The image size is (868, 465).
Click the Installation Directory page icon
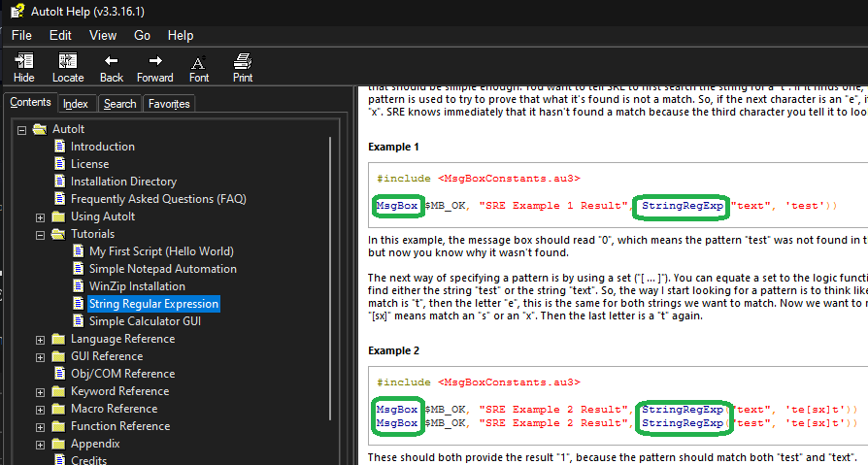point(60,181)
